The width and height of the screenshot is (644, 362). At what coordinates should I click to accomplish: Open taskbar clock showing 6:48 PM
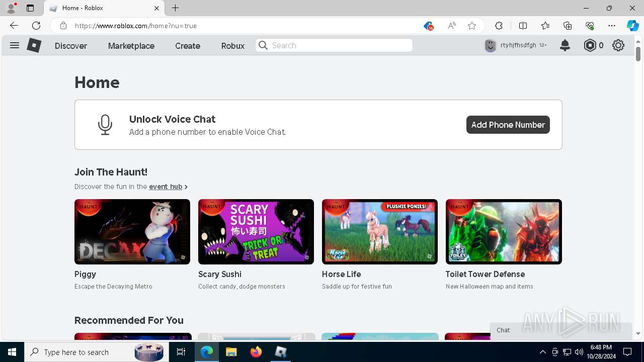tap(601, 352)
